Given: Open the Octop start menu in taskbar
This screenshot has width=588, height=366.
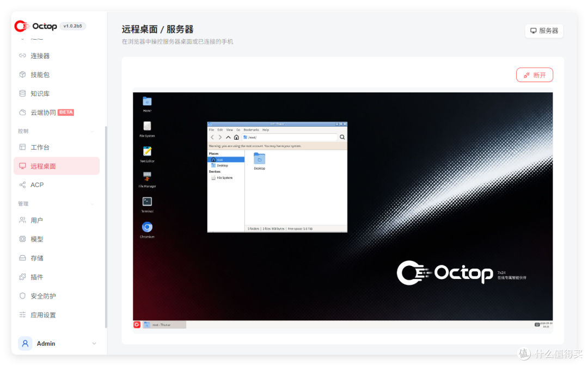Looking at the screenshot, I should (x=137, y=325).
